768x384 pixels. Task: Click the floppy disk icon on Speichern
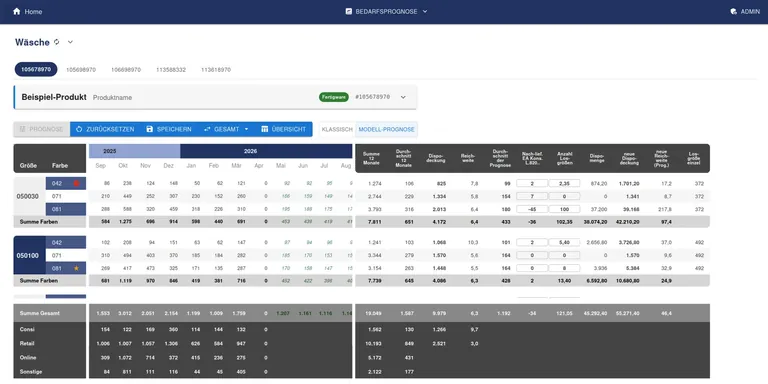click(x=150, y=129)
